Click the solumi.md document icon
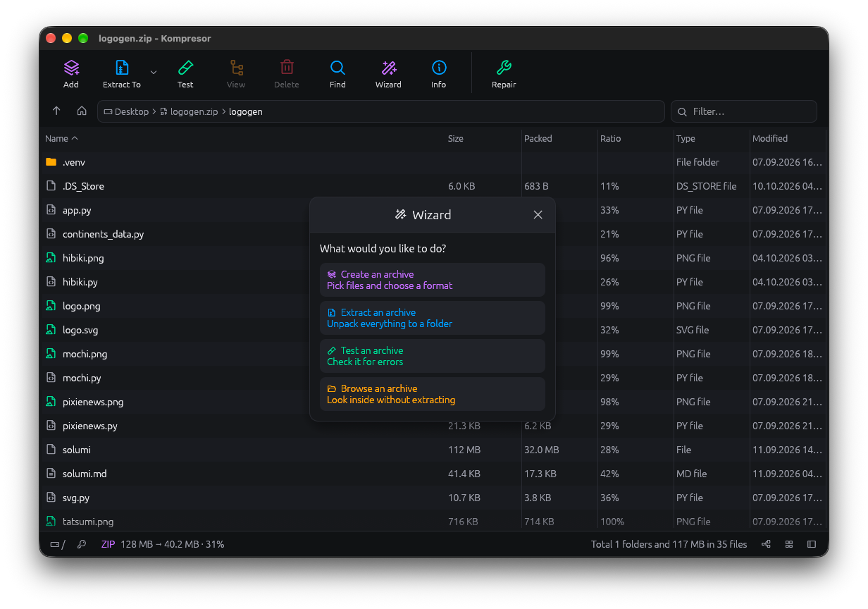868x609 pixels. tap(51, 474)
